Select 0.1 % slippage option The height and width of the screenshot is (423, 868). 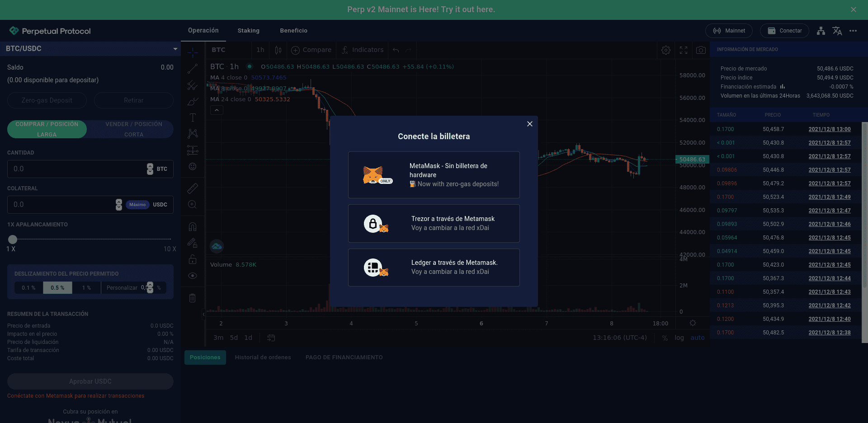tap(28, 288)
